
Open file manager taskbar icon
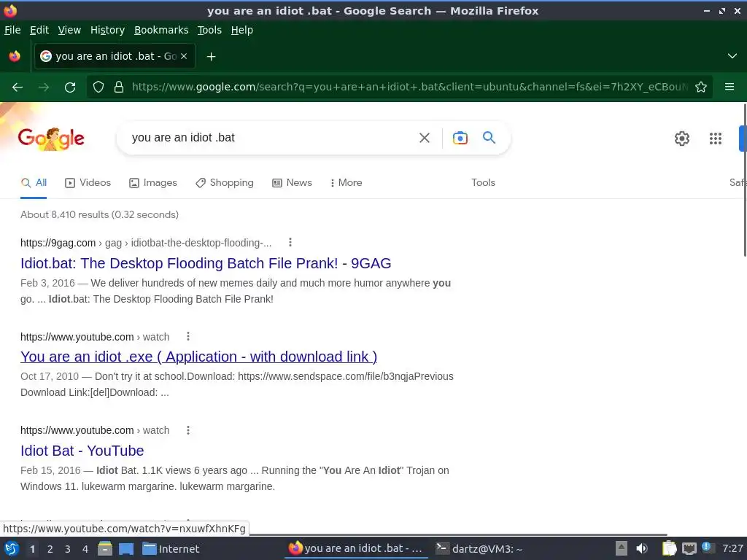coord(105,548)
